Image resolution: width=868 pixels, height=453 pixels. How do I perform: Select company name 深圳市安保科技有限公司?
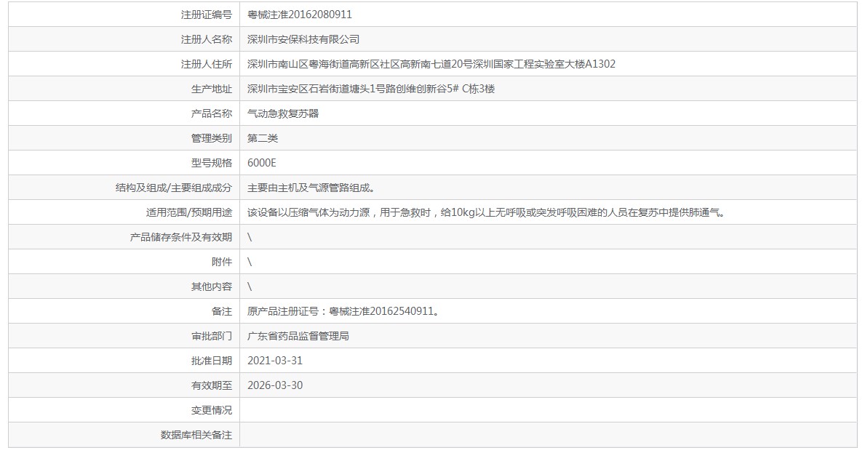[303, 40]
